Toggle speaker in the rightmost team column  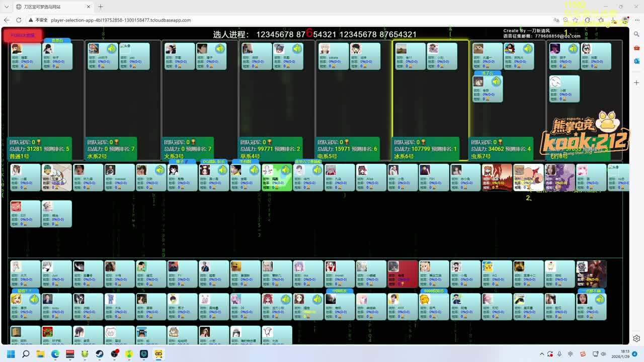pyautogui.click(x=573, y=49)
